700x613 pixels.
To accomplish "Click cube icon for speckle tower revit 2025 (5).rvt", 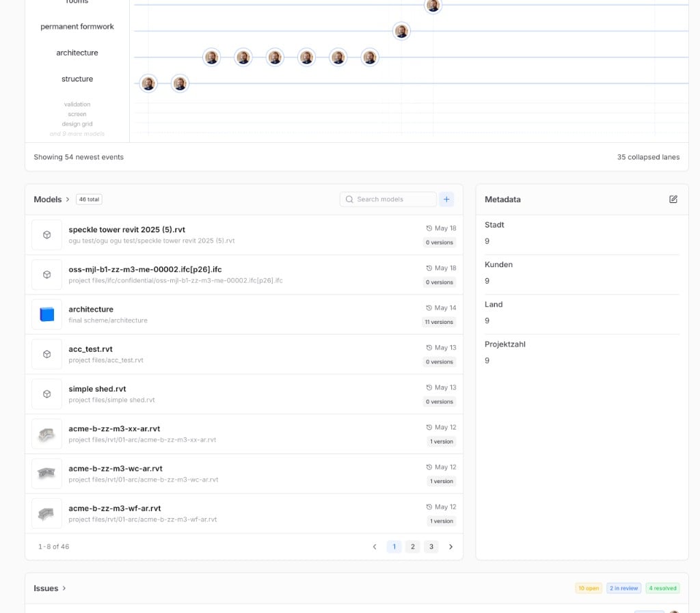I will [47, 234].
